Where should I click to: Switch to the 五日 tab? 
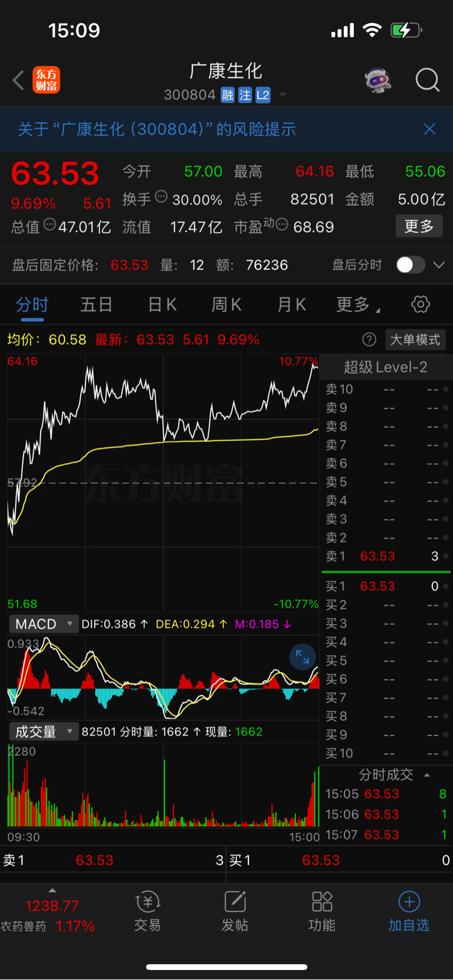click(97, 305)
